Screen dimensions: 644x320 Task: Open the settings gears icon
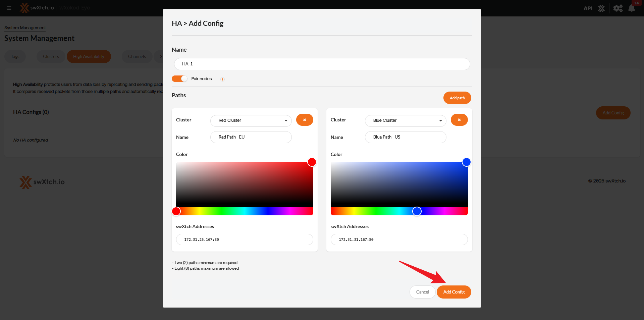coord(618,8)
